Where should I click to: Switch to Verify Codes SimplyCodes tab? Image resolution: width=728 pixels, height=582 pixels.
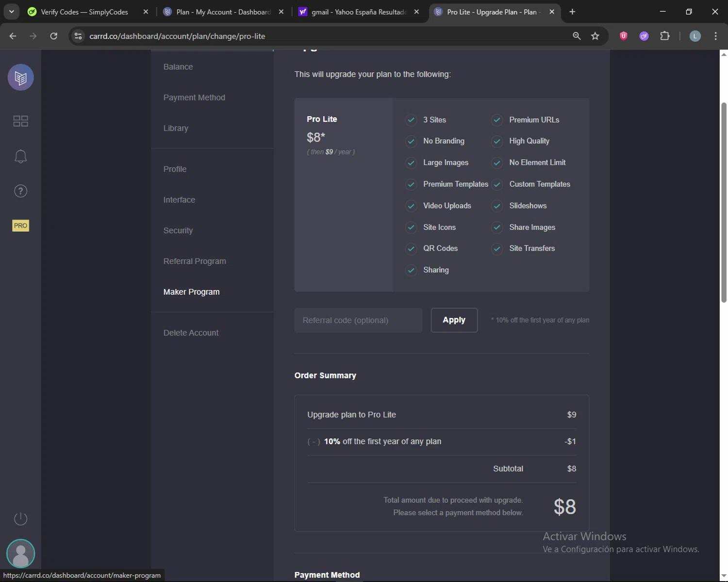[x=84, y=12]
